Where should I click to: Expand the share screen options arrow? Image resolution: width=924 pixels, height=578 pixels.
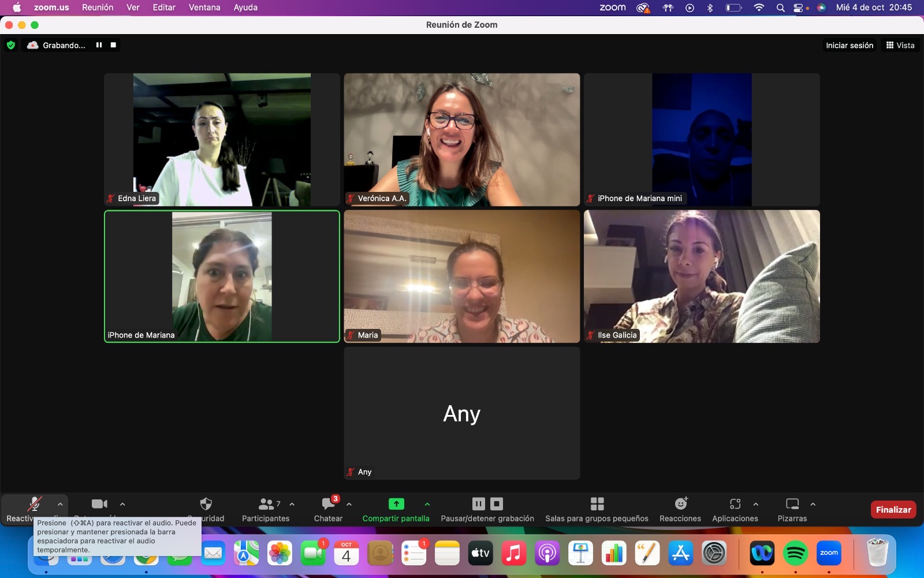pyautogui.click(x=427, y=504)
